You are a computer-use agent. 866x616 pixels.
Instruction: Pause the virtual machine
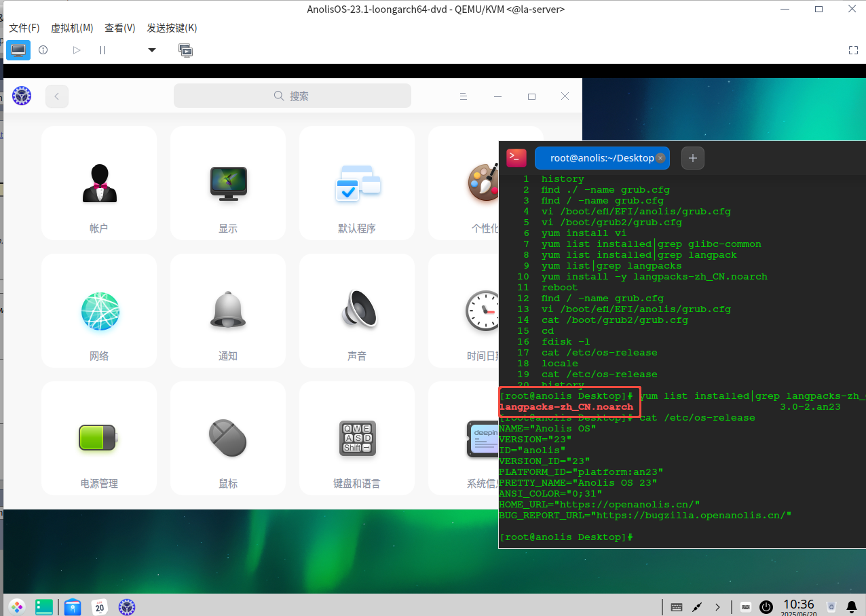point(102,50)
